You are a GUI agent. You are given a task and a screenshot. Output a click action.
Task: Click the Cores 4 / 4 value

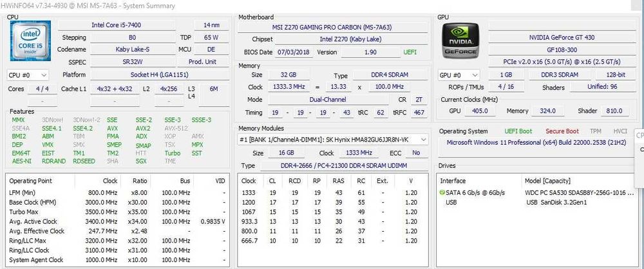pos(43,89)
